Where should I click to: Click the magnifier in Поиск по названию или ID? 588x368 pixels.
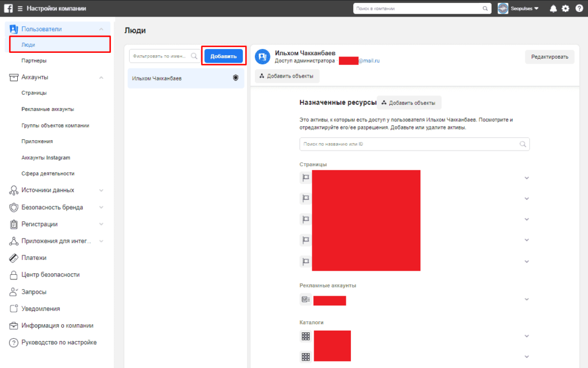coord(523,144)
